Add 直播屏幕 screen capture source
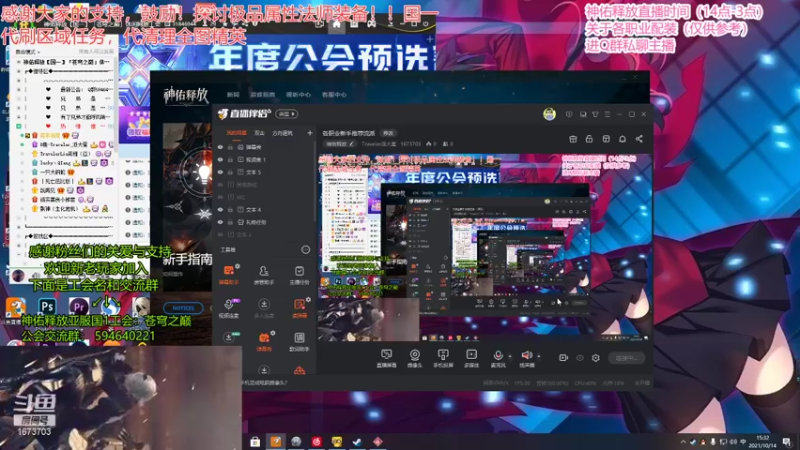800x450 pixels. tap(386, 358)
